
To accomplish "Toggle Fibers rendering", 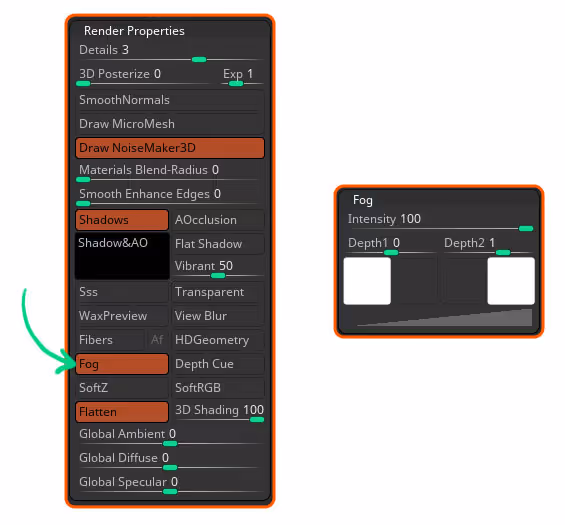I will pyautogui.click(x=111, y=340).
